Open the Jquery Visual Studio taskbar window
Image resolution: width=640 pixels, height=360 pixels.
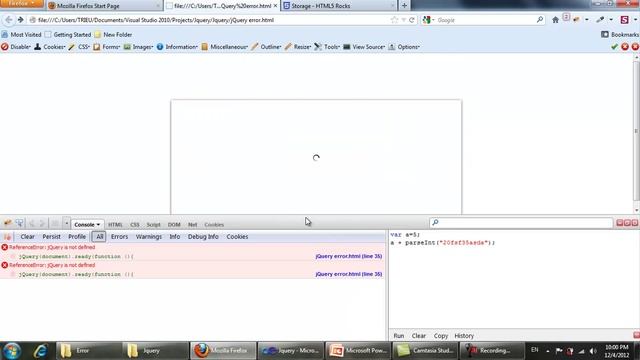click(x=290, y=351)
